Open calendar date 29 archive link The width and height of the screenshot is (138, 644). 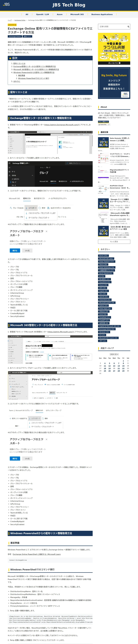tap(123, 371)
